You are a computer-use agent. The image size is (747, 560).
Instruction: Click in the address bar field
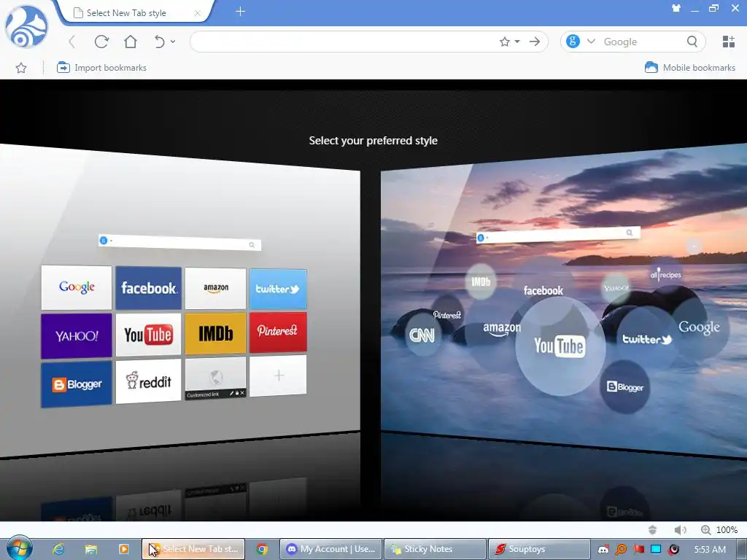[343, 42]
